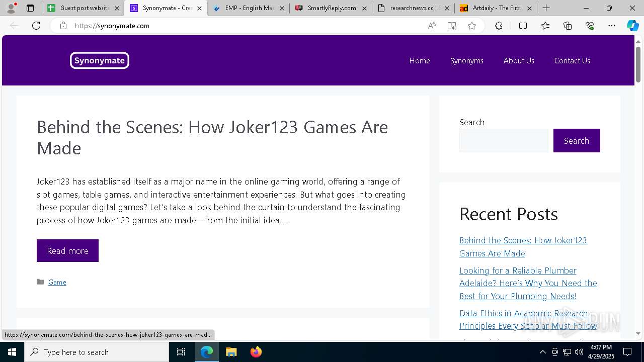This screenshot has width=644, height=362.
Task: Open Settings and more ellipsis
Action: [x=612, y=26]
